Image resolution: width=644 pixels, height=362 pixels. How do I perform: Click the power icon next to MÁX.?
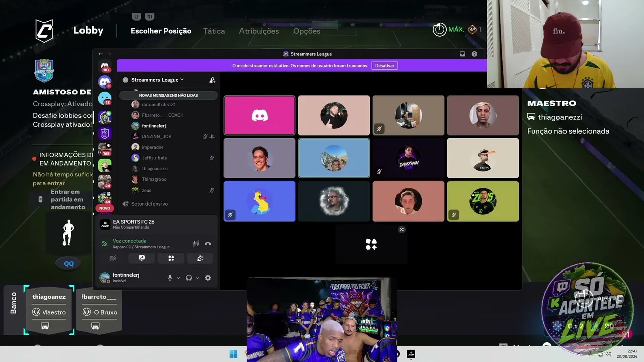pyautogui.click(x=440, y=30)
